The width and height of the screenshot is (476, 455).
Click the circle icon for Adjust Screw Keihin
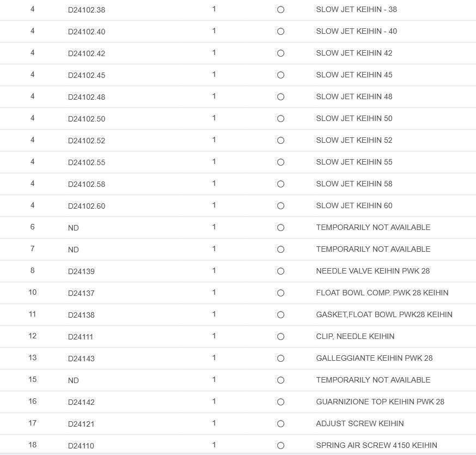(280, 424)
